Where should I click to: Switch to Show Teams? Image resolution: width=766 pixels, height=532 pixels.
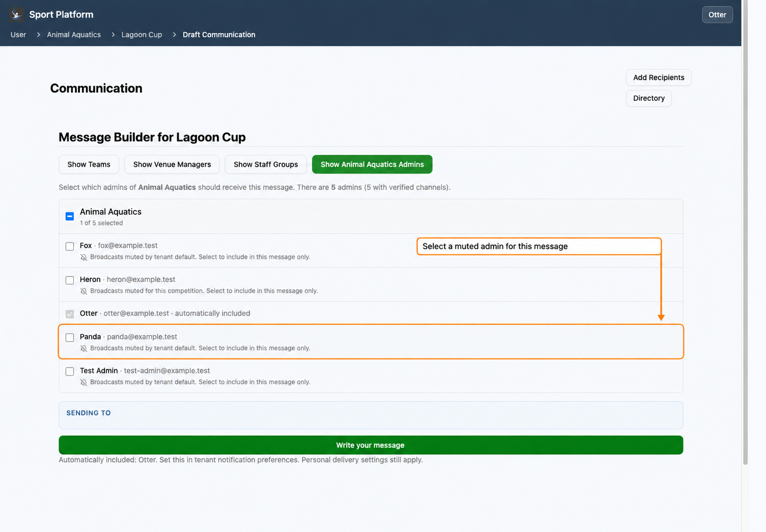(x=89, y=164)
